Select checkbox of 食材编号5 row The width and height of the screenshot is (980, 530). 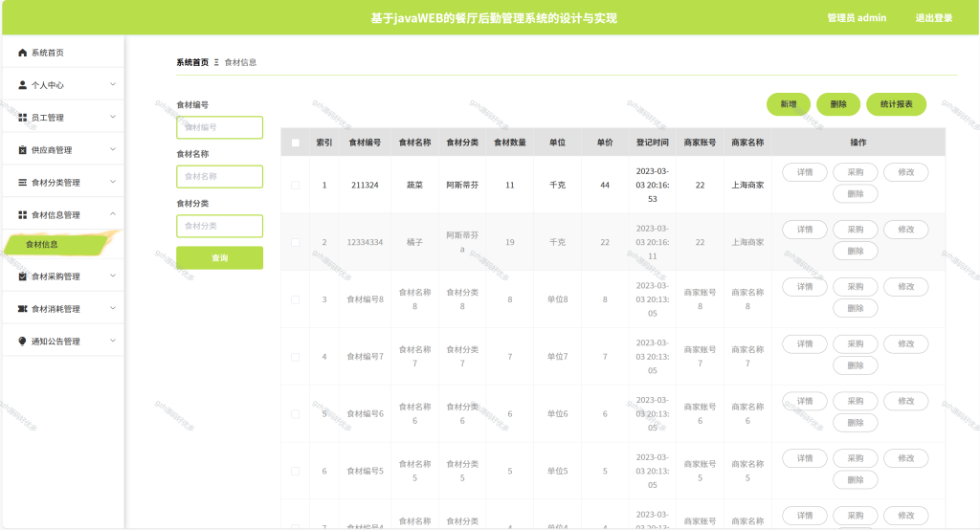[296, 472]
